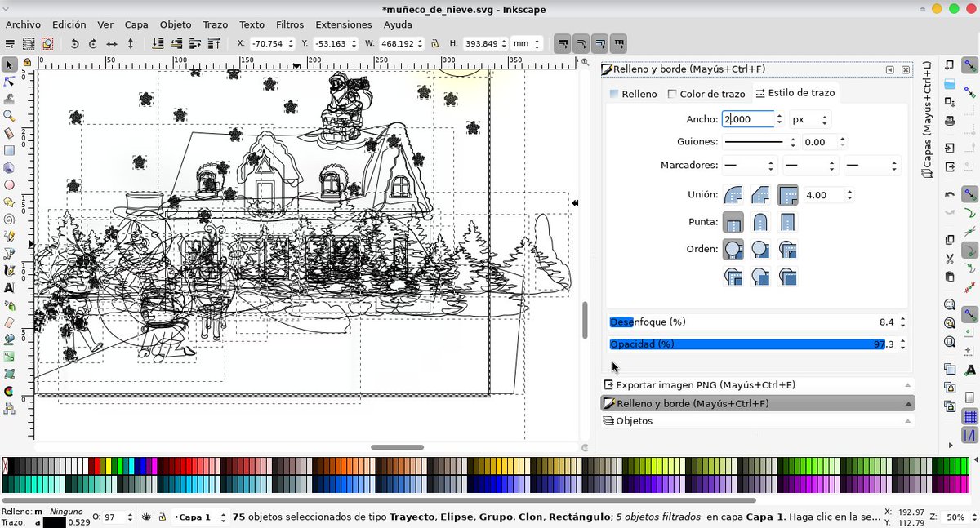Rotate selection 90 degrees clockwise
The image size is (980, 528).
[x=93, y=43]
